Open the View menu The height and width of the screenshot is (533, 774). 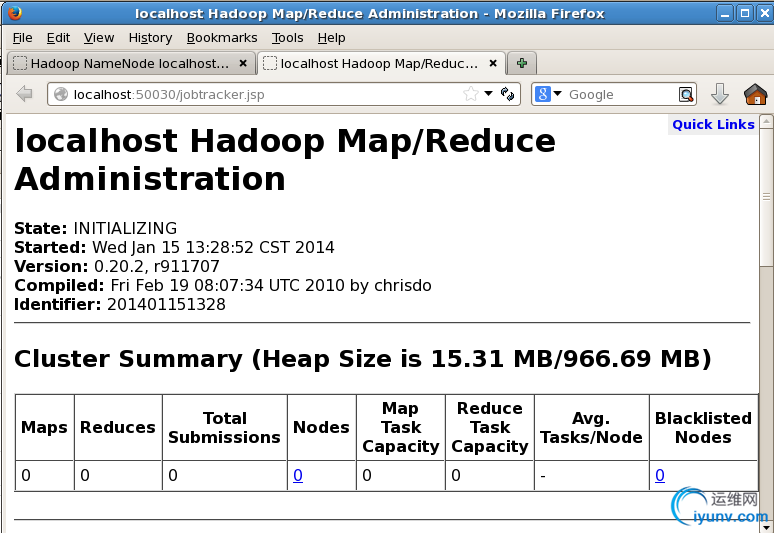point(99,38)
